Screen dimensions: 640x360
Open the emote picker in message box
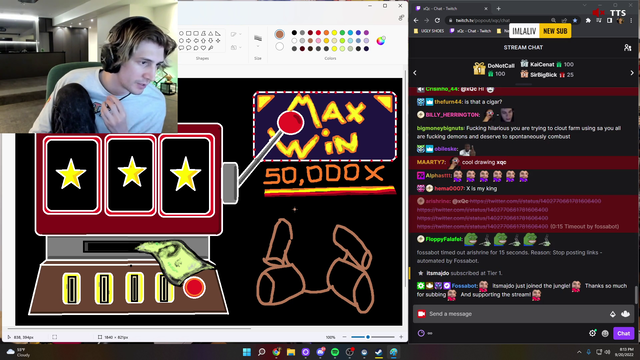pyautogui.click(x=626, y=314)
